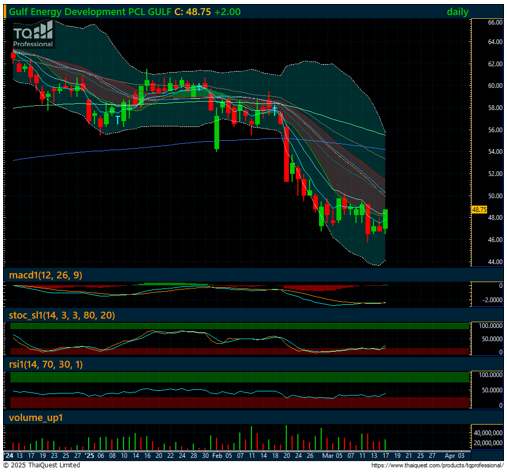Open the thaiquest.com tqprofessional link

click(x=437, y=465)
